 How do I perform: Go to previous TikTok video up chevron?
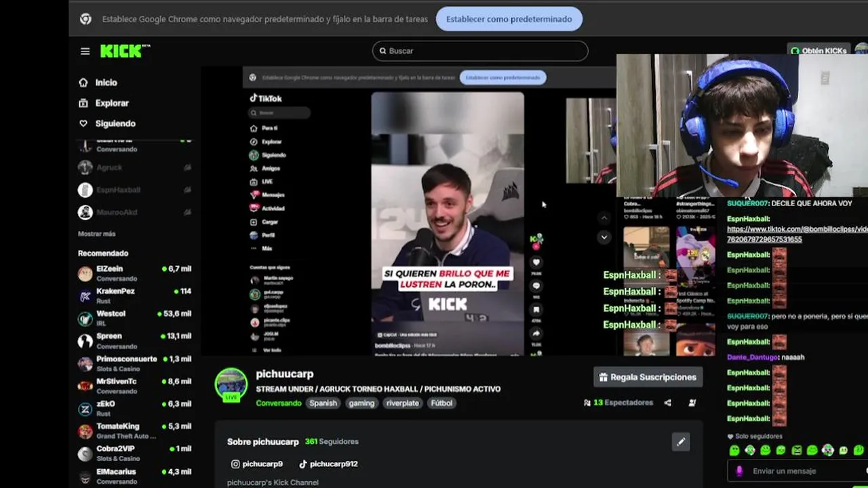click(x=604, y=218)
